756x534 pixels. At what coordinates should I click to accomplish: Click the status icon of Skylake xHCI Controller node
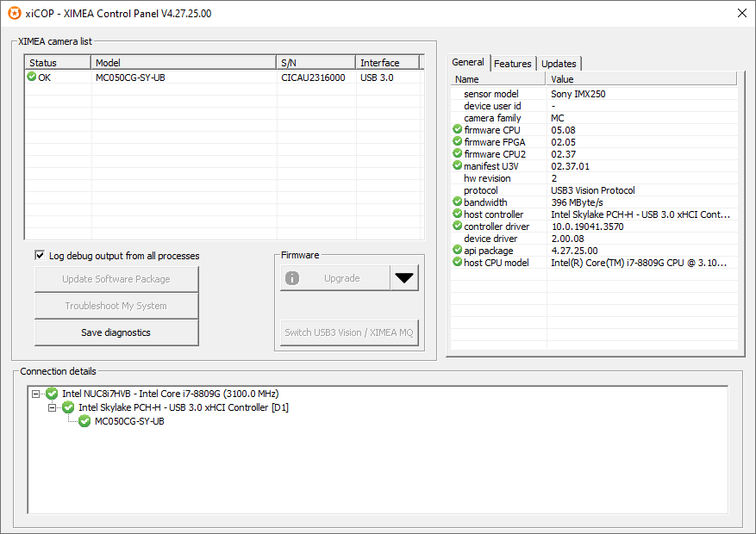68,407
